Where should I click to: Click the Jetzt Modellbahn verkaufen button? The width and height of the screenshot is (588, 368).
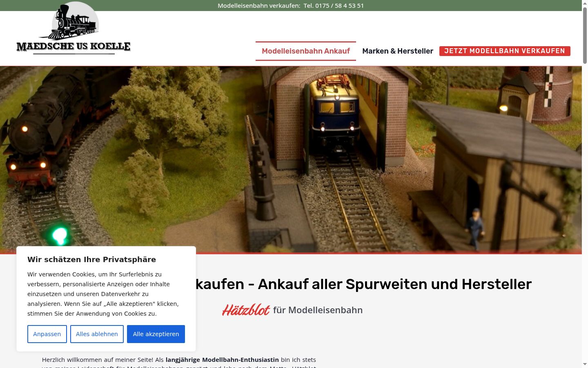tap(505, 51)
